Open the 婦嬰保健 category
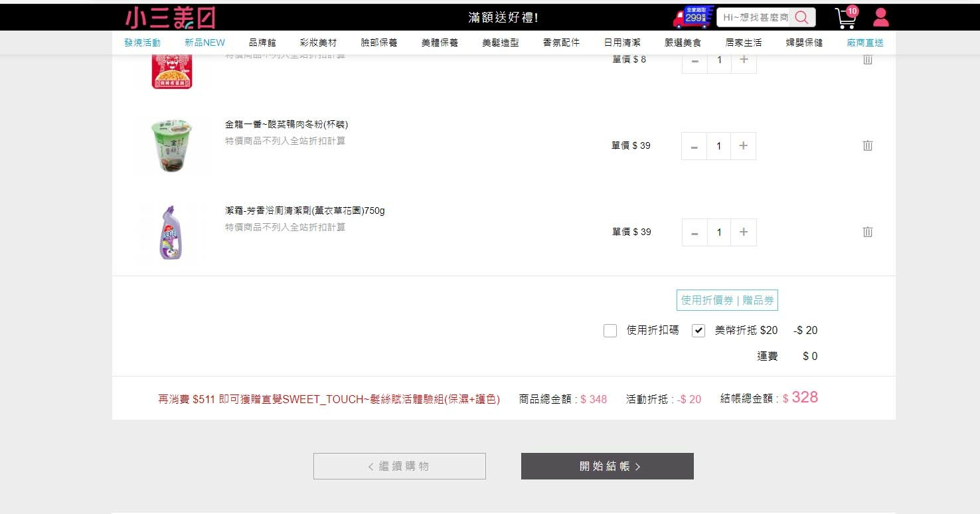Image resolution: width=980 pixels, height=514 pixels. tap(805, 43)
